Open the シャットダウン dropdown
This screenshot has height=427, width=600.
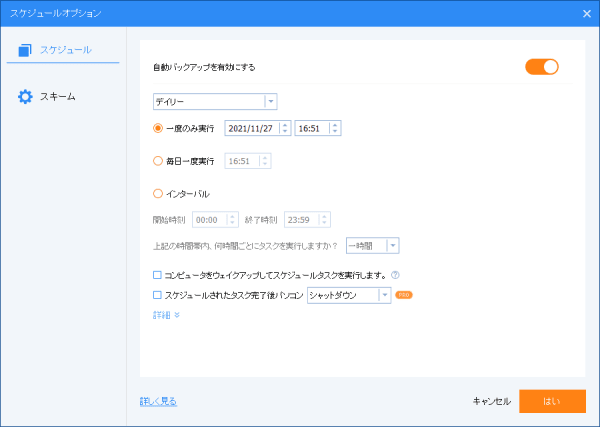click(349, 295)
